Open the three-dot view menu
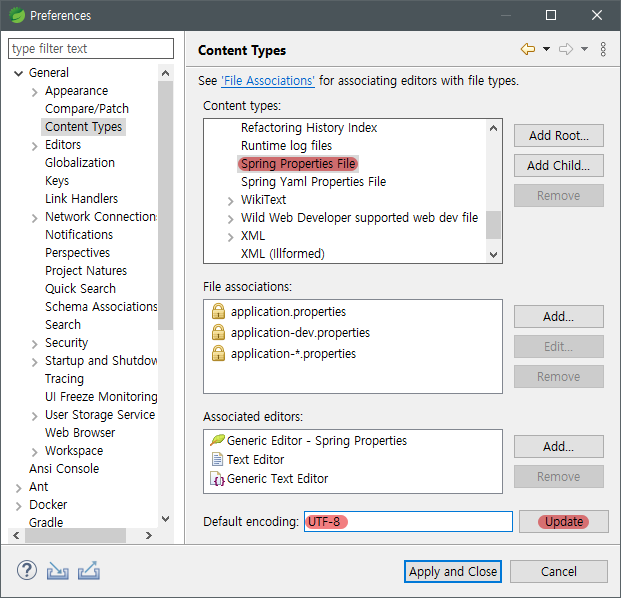Viewport: 621px width, 598px height. click(x=603, y=50)
